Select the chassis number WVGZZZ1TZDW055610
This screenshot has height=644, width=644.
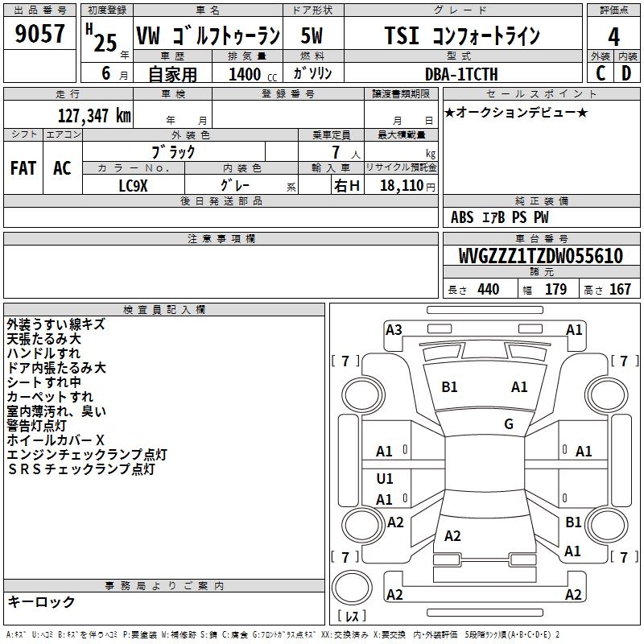540,257
